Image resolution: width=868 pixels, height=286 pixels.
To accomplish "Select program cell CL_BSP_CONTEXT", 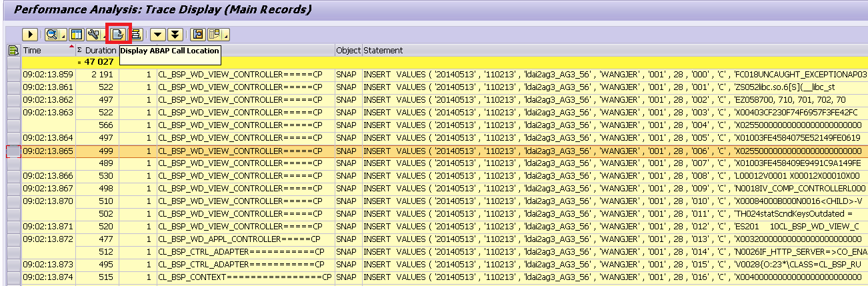I will 245,277.
